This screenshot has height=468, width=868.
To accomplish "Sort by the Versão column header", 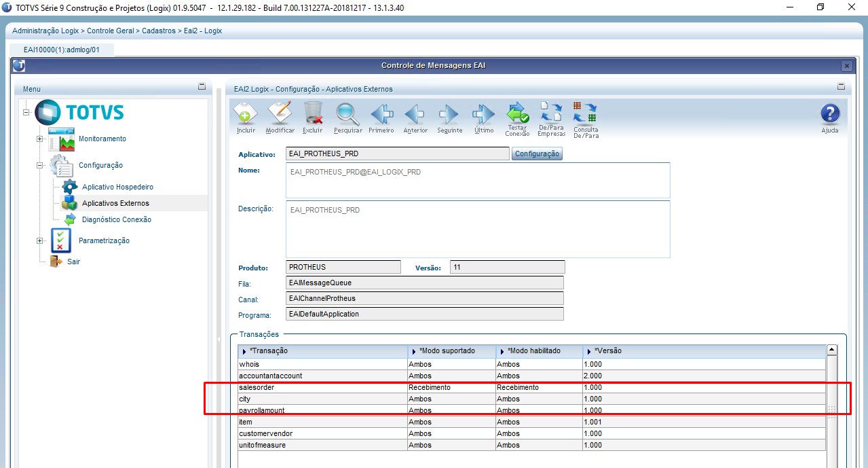I will 704,351.
